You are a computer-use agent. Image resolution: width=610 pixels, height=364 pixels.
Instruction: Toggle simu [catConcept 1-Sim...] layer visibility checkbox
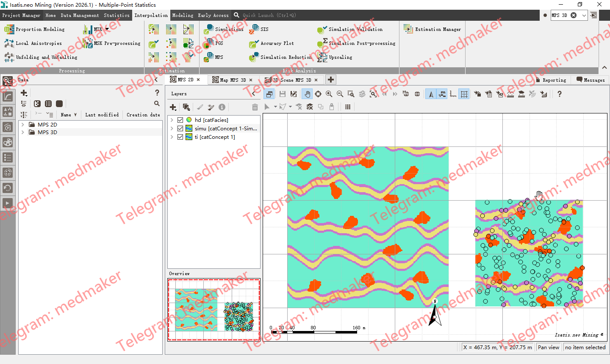coord(180,129)
